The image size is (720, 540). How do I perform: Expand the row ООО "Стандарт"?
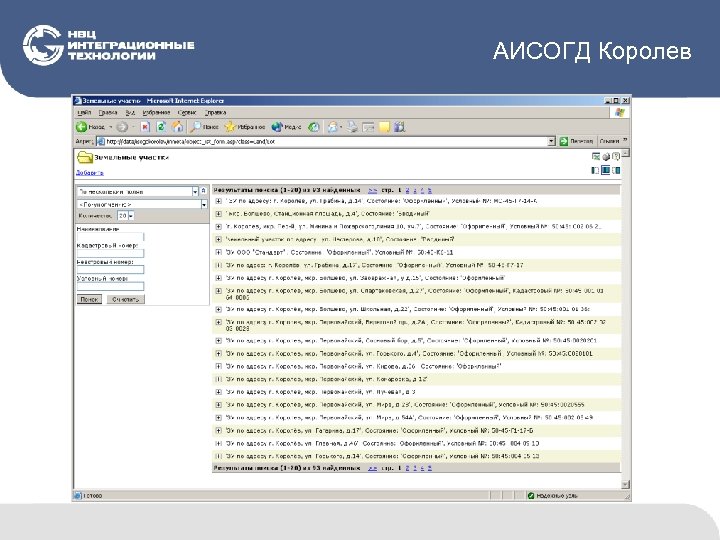pyautogui.click(x=218, y=253)
